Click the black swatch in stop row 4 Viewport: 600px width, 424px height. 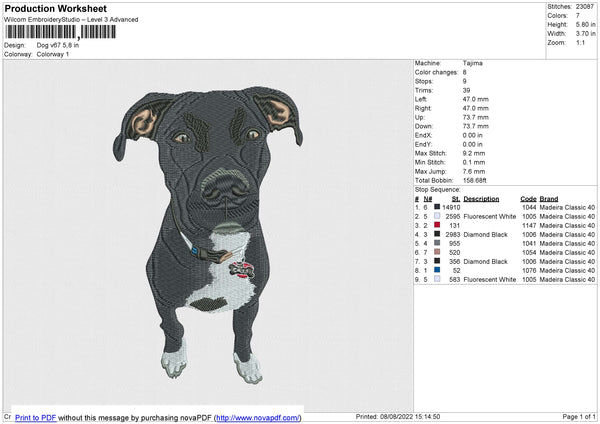click(x=437, y=234)
